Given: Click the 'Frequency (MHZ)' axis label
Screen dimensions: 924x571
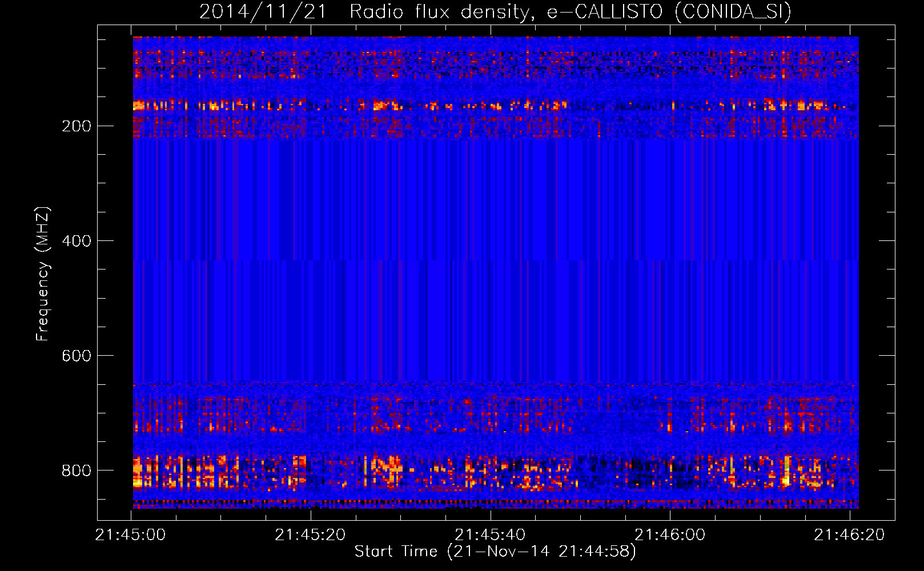Looking at the screenshot, I should 43,274.
